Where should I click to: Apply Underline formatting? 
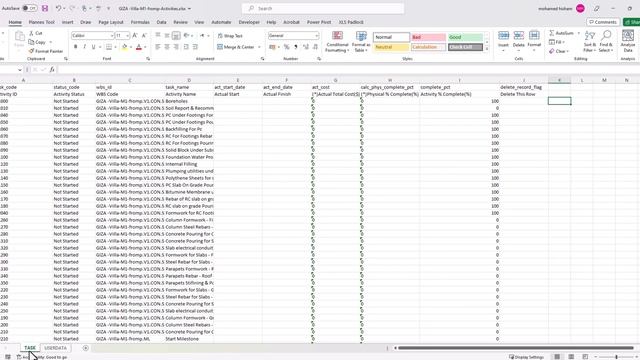(x=93, y=47)
